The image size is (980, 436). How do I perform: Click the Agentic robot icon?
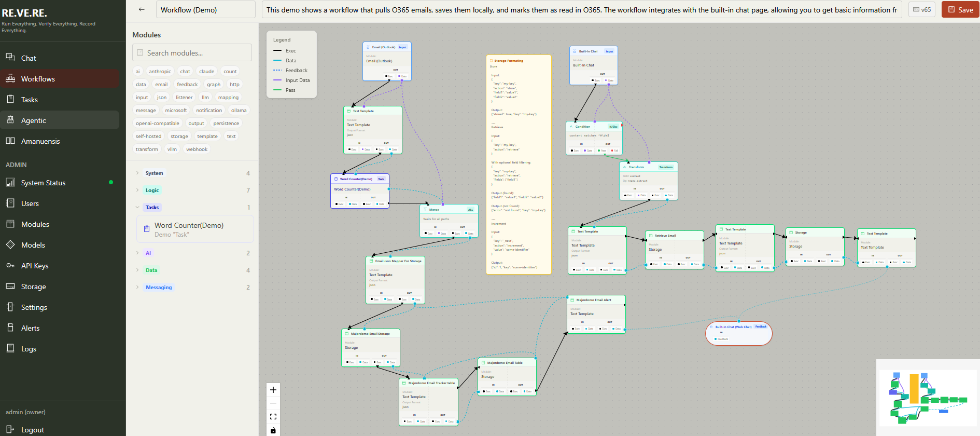point(10,120)
